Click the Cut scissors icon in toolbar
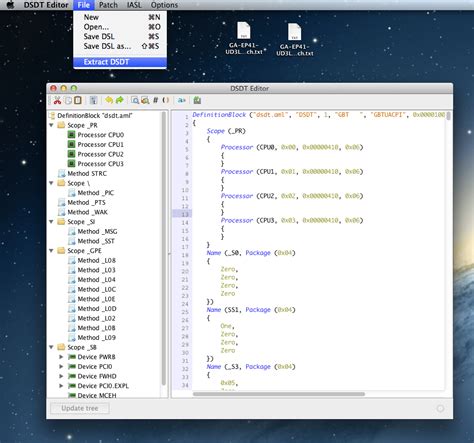The width and height of the screenshot is (474, 443). coord(57,100)
